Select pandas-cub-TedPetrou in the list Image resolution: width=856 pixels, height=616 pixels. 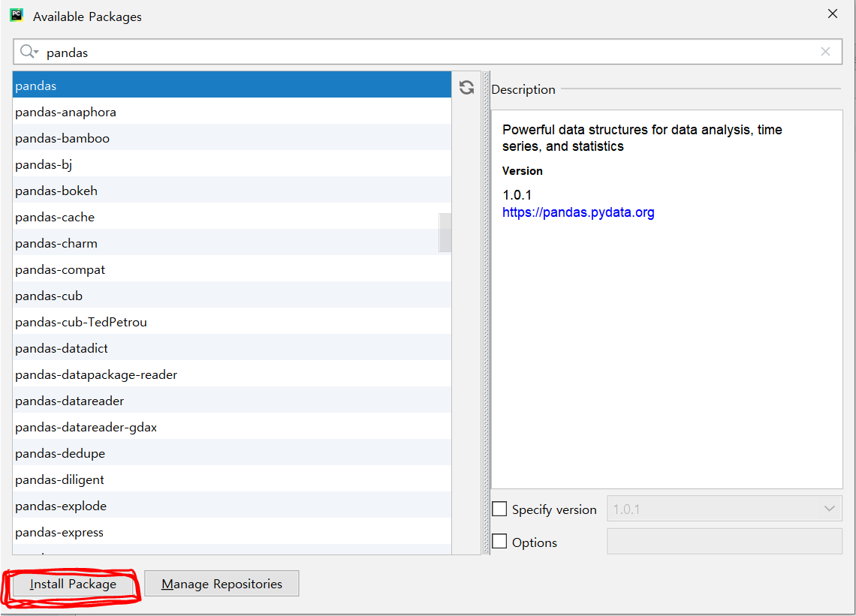pyautogui.click(x=232, y=321)
